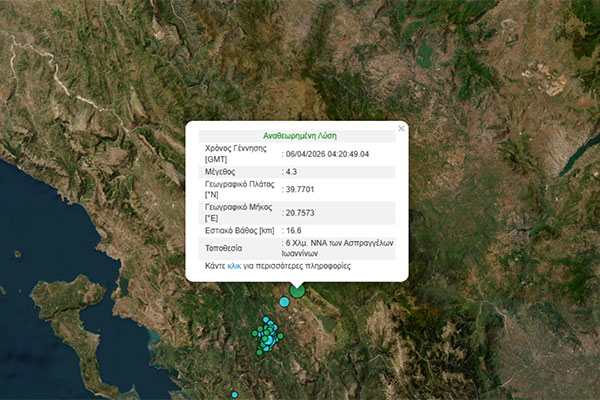
Task: Select the large green earthquake marker under the popup
Action: point(297,290)
